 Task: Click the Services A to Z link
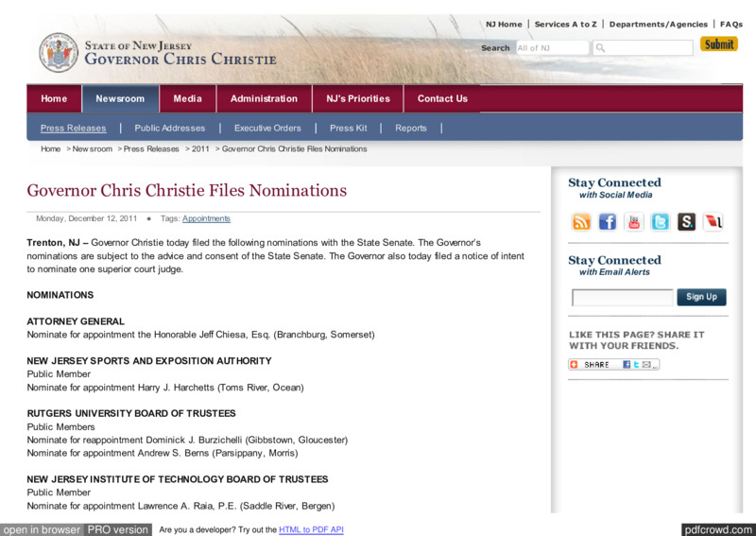(565, 25)
